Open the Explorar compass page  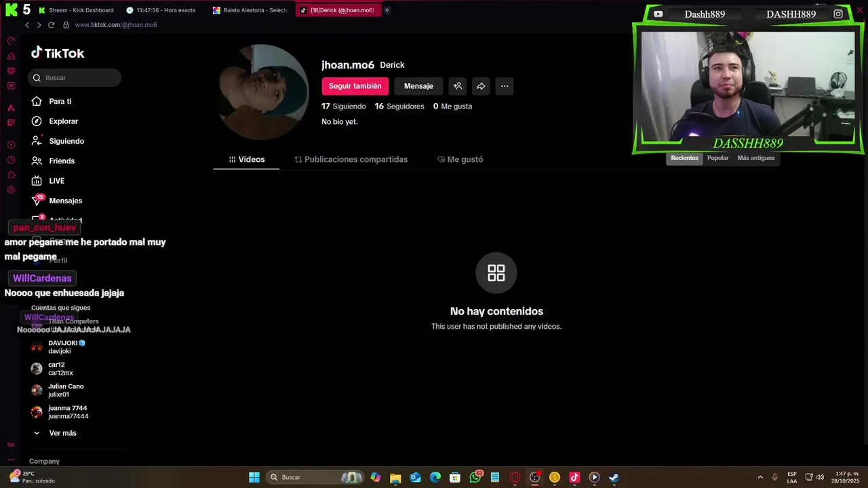click(54, 121)
